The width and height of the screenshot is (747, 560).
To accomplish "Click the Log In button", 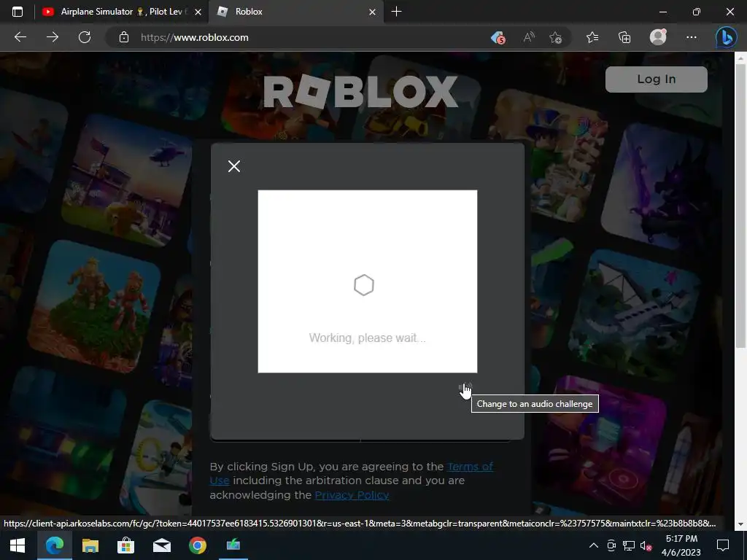I will [656, 79].
